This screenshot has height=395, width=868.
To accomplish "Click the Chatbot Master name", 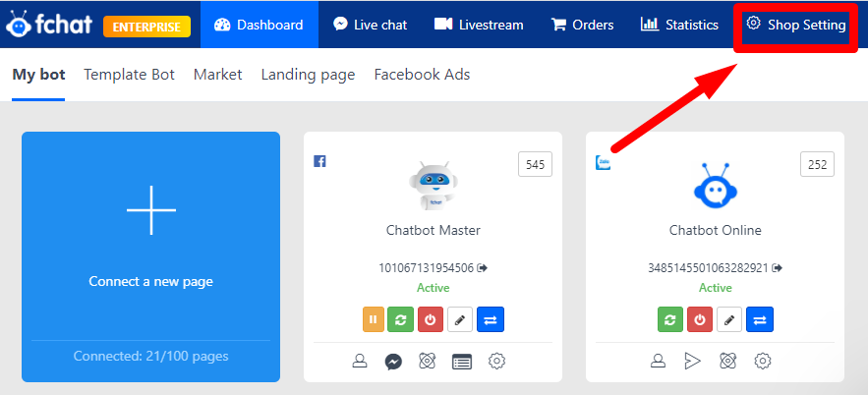I will coord(433,230).
